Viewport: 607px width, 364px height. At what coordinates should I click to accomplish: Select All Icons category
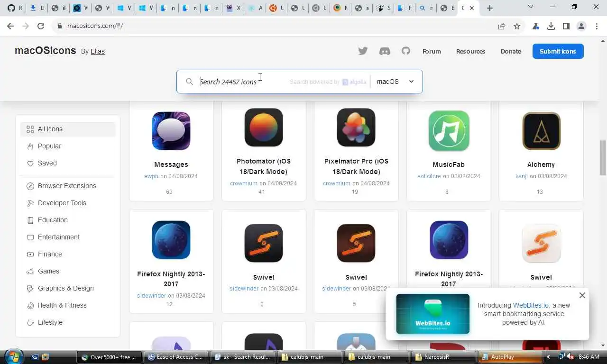(68, 129)
